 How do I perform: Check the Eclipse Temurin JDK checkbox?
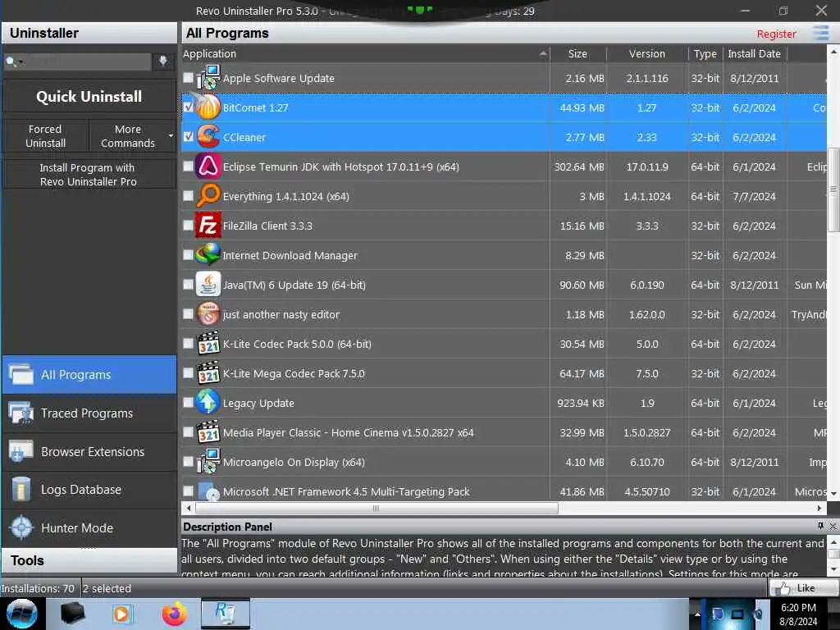pyautogui.click(x=188, y=166)
